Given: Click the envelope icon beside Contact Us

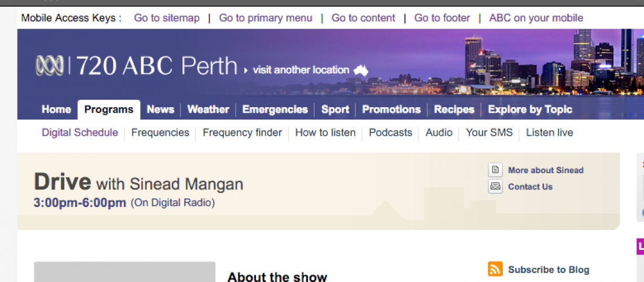Looking at the screenshot, I should click(495, 187).
